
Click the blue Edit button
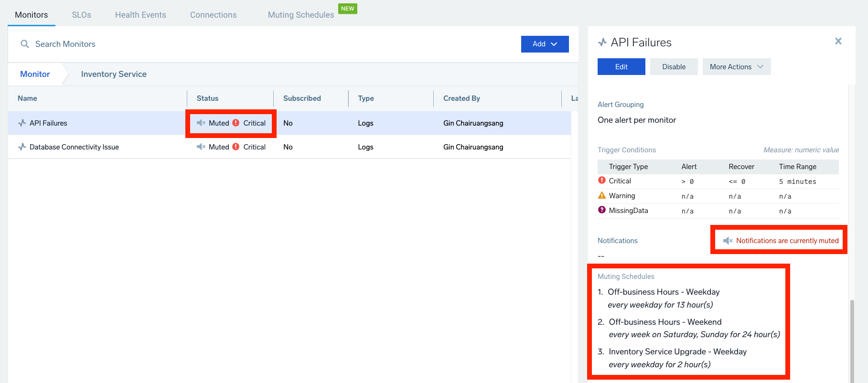622,67
